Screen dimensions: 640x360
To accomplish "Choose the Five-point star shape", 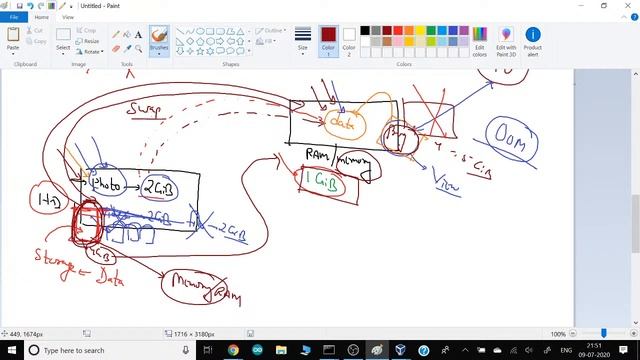I will (200, 51).
